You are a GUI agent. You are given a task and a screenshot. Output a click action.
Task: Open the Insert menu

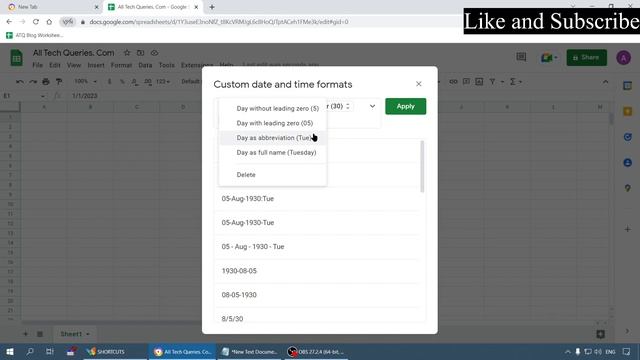96,65
